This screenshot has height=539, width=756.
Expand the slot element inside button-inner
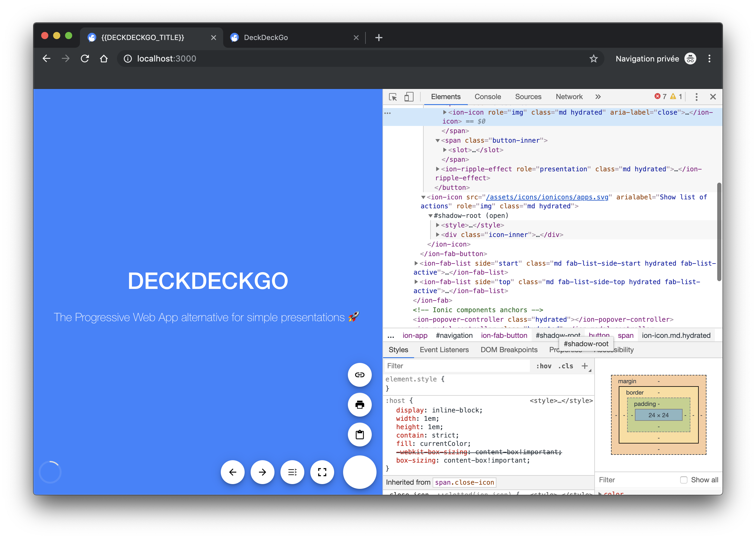(445, 150)
